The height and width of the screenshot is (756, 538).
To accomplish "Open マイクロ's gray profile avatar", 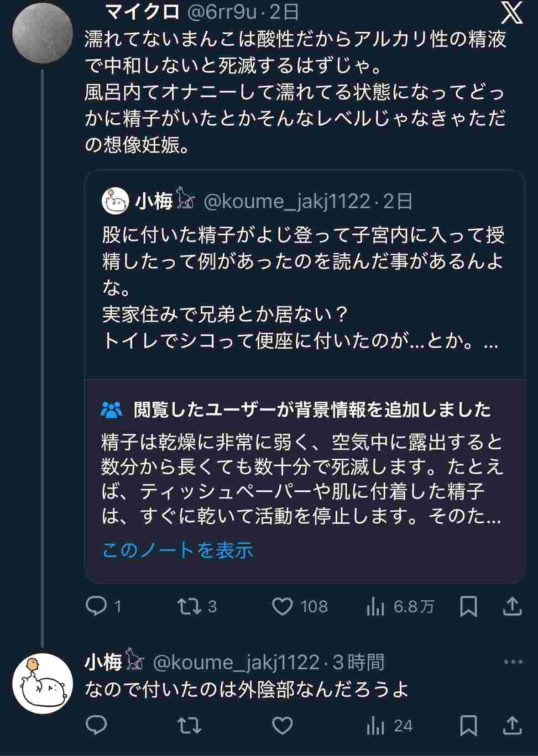I will coord(42,36).
